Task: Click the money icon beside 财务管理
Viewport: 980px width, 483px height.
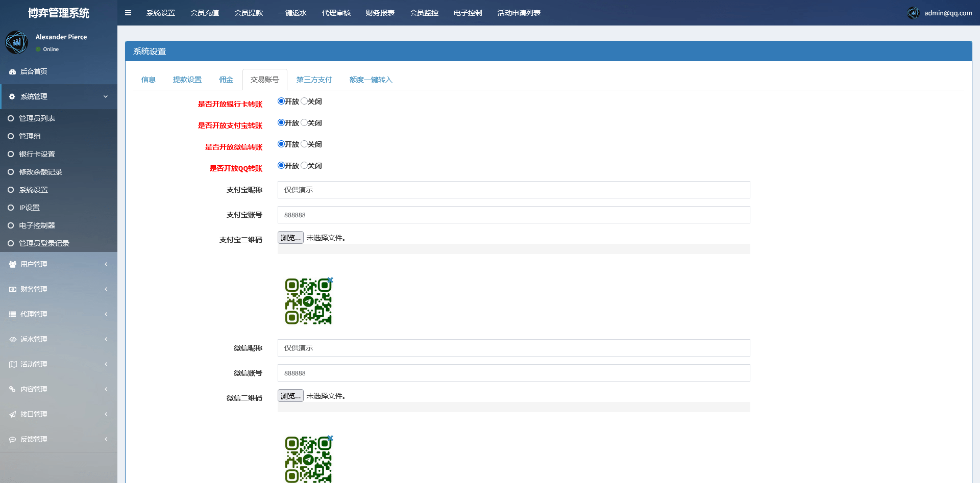Action: point(13,289)
